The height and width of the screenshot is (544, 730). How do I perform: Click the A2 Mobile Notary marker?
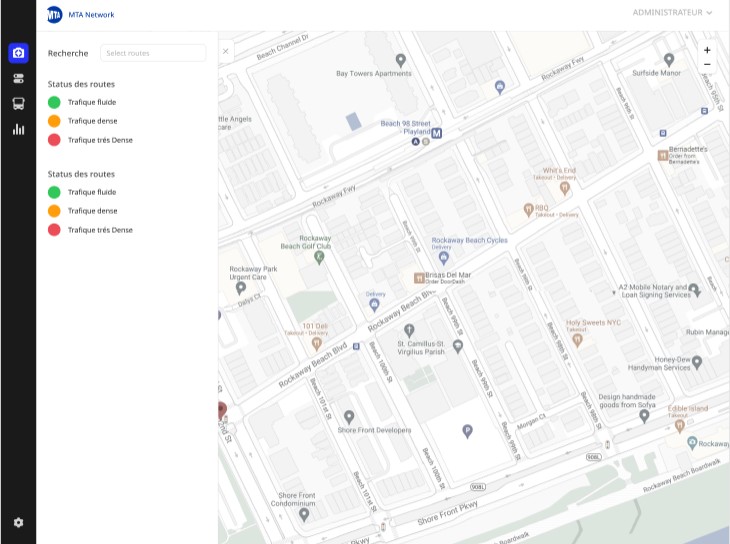tap(694, 290)
